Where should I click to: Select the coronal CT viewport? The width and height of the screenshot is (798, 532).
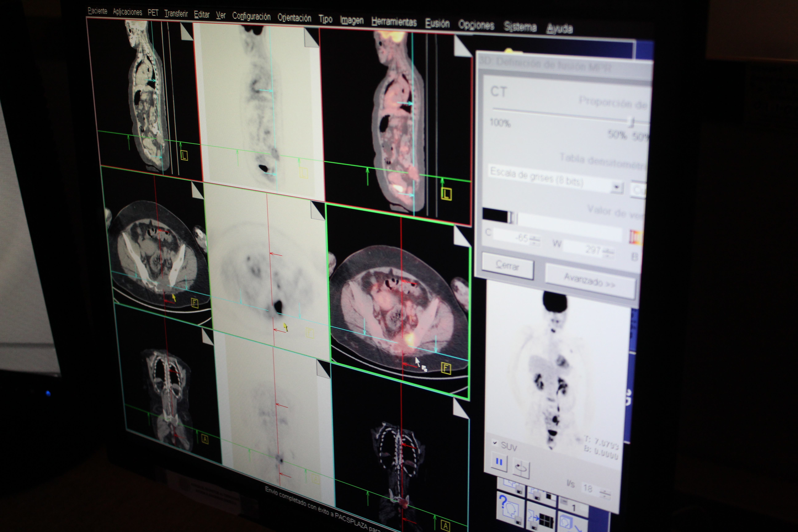pyautogui.click(x=168, y=383)
